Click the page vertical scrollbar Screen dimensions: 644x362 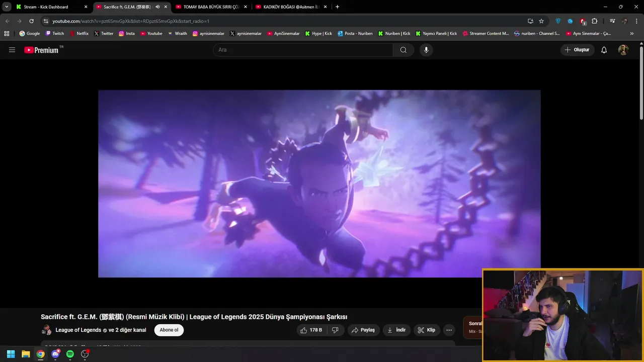click(x=641, y=83)
